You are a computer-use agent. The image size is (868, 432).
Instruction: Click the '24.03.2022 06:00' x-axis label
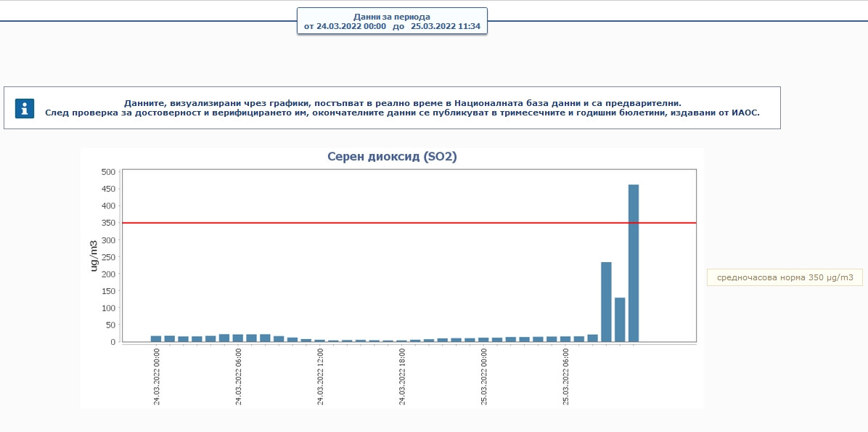tap(239, 376)
